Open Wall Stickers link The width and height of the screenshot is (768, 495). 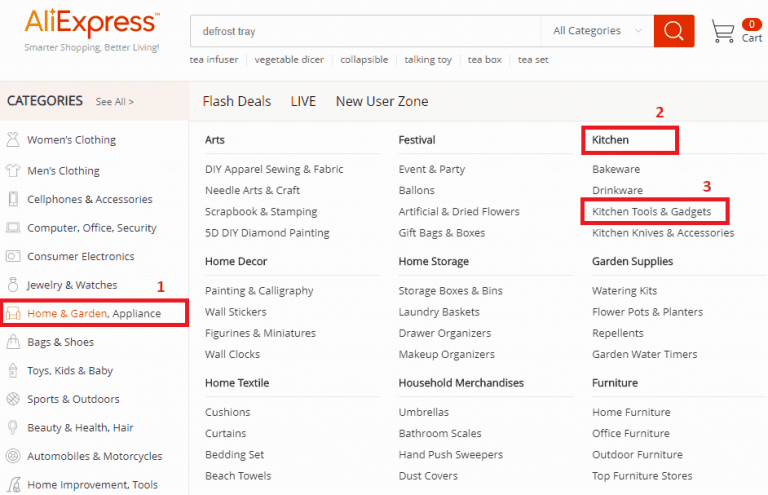click(x=236, y=312)
